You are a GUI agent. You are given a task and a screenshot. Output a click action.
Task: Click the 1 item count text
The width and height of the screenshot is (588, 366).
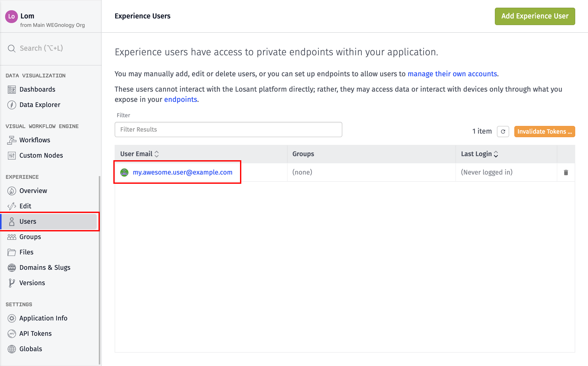pos(482,131)
